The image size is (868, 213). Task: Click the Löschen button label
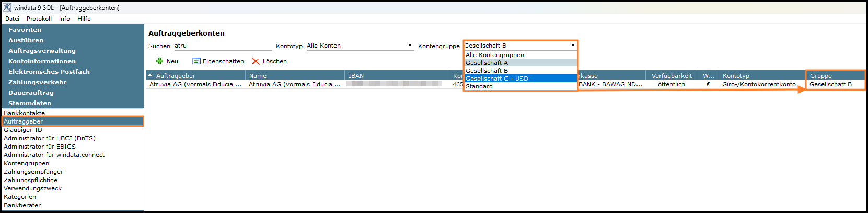pos(275,61)
